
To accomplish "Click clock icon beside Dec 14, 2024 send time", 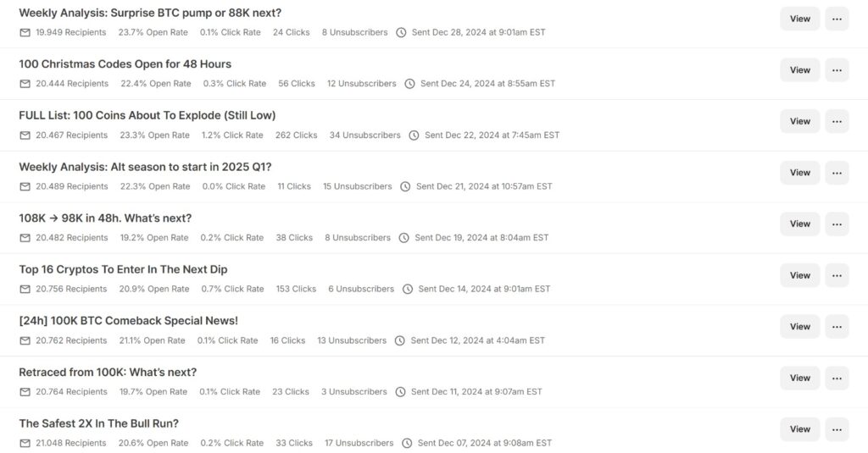I will [408, 289].
